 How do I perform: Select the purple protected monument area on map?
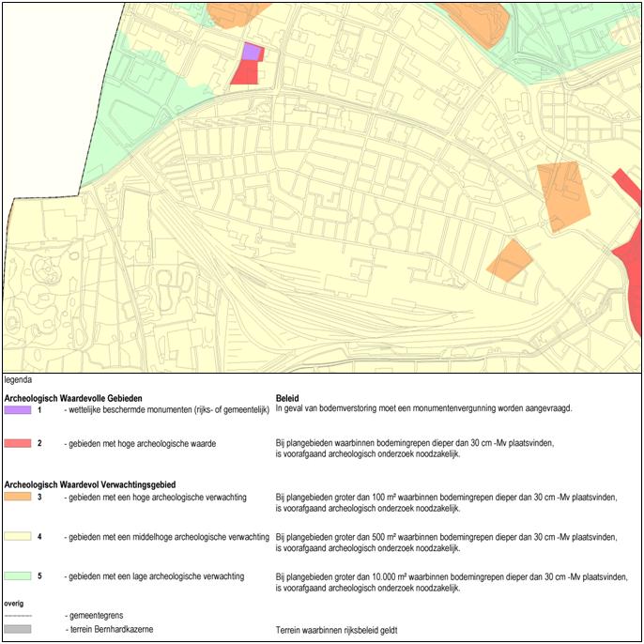click(x=251, y=52)
